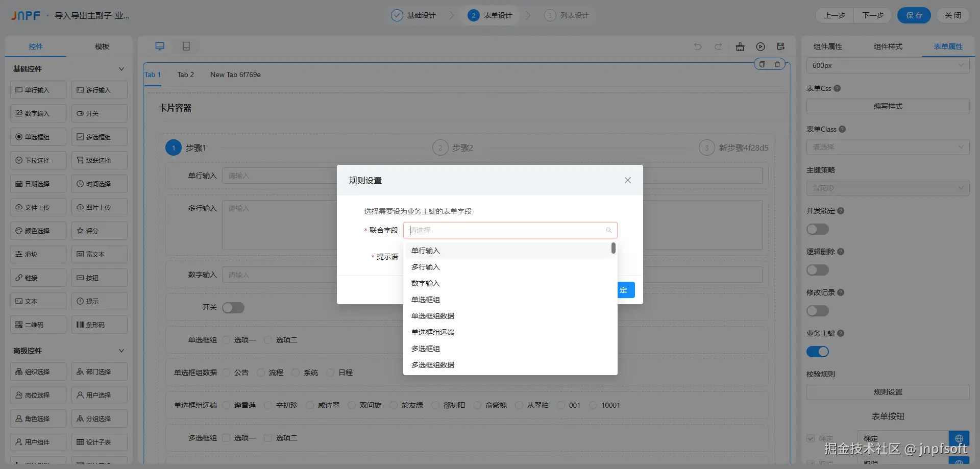Open Tab 2 in the canvas
980x469 pixels.
[186, 75]
